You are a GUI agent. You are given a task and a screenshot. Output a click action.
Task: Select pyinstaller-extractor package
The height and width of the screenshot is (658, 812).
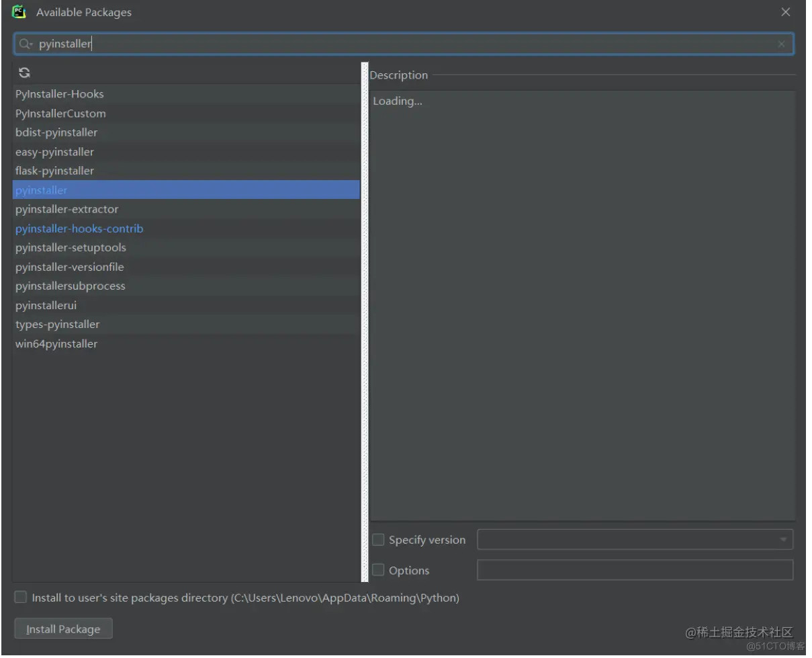click(x=186, y=209)
